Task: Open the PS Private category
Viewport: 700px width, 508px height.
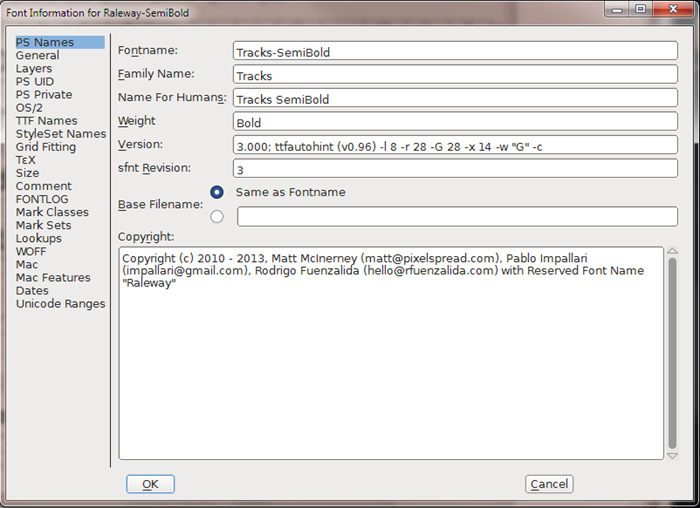Action: (x=44, y=95)
